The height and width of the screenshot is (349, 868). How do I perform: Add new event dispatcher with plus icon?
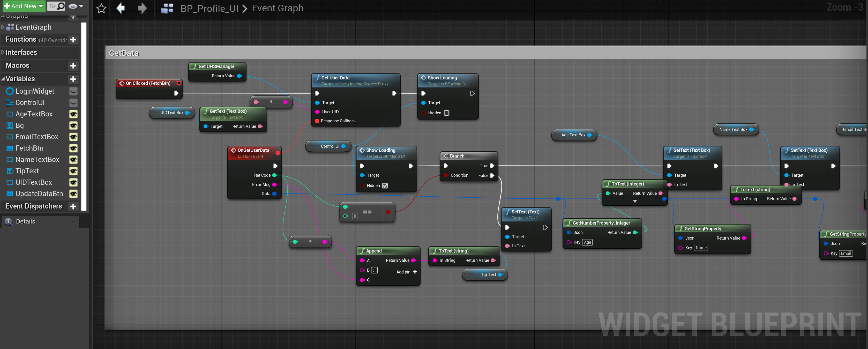point(73,206)
